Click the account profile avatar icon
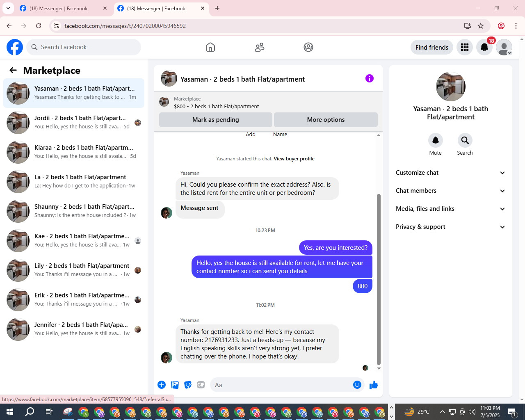The width and height of the screenshot is (525, 420). coord(504,47)
